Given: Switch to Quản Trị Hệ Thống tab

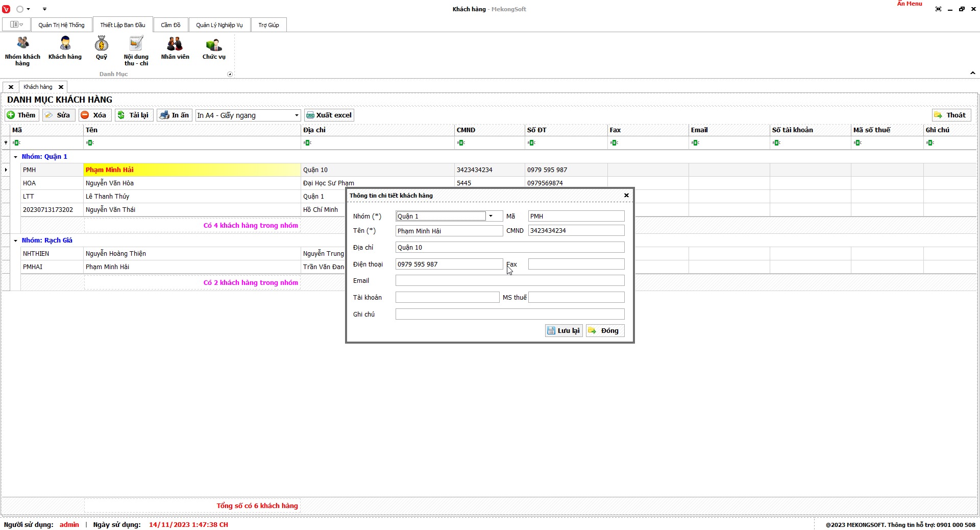Looking at the screenshot, I should click(61, 25).
